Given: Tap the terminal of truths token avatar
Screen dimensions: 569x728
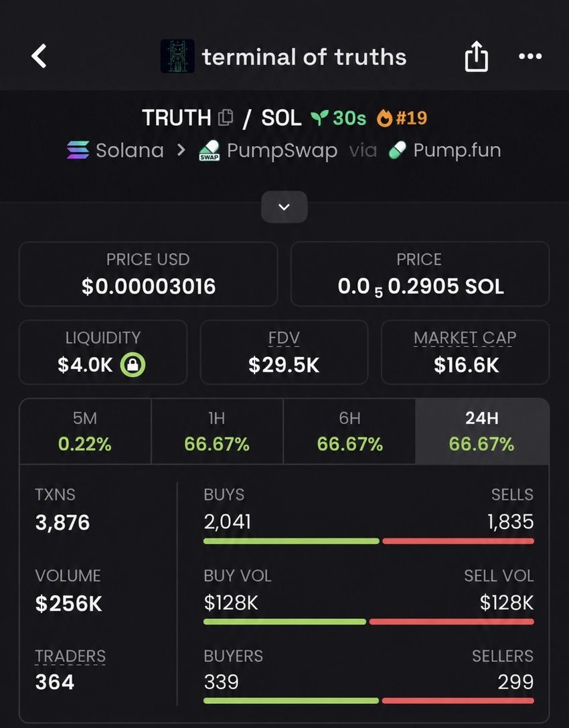Looking at the screenshot, I should 177,56.
